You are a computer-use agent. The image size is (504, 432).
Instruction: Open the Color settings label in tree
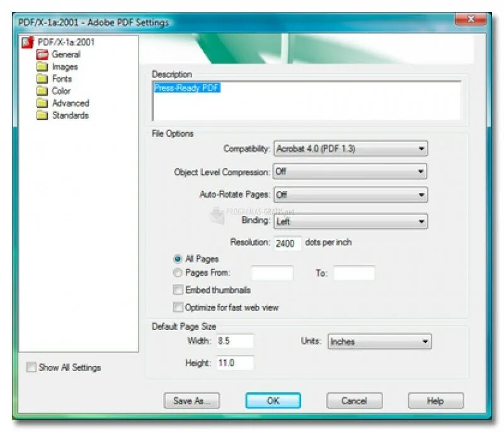point(61,91)
